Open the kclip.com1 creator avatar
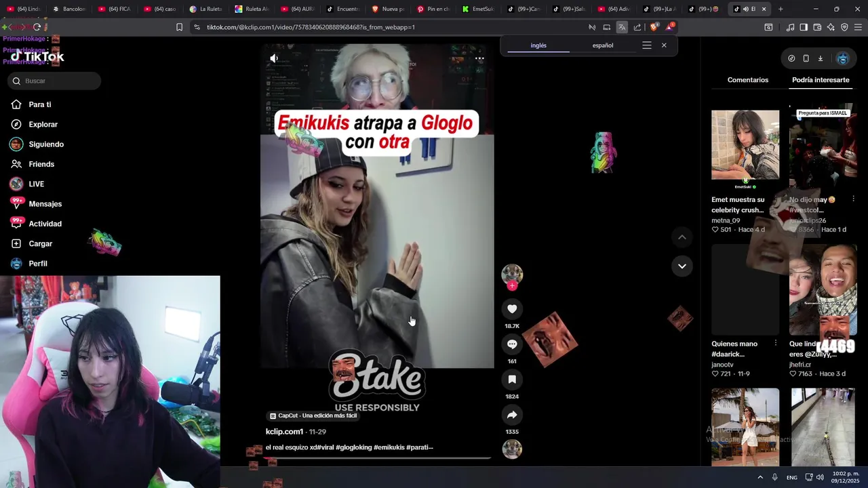Image resolution: width=868 pixels, height=488 pixels. point(512,274)
